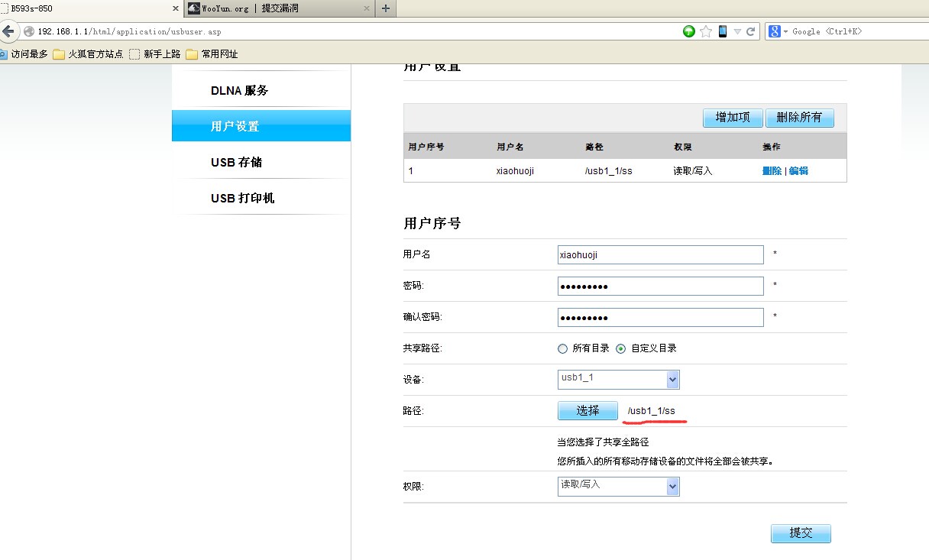Open a new tab with plus button
Screen dimensions: 929x560
tap(386, 8)
